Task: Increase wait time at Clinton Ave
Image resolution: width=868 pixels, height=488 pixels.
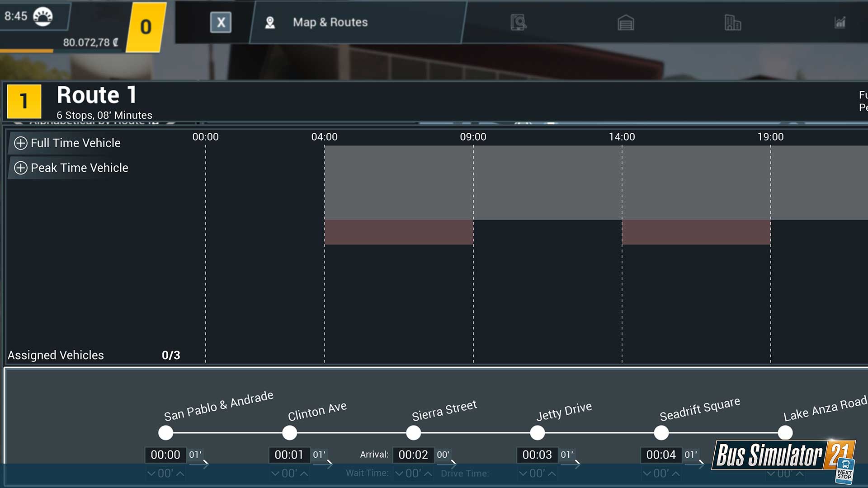Action: click(304, 474)
